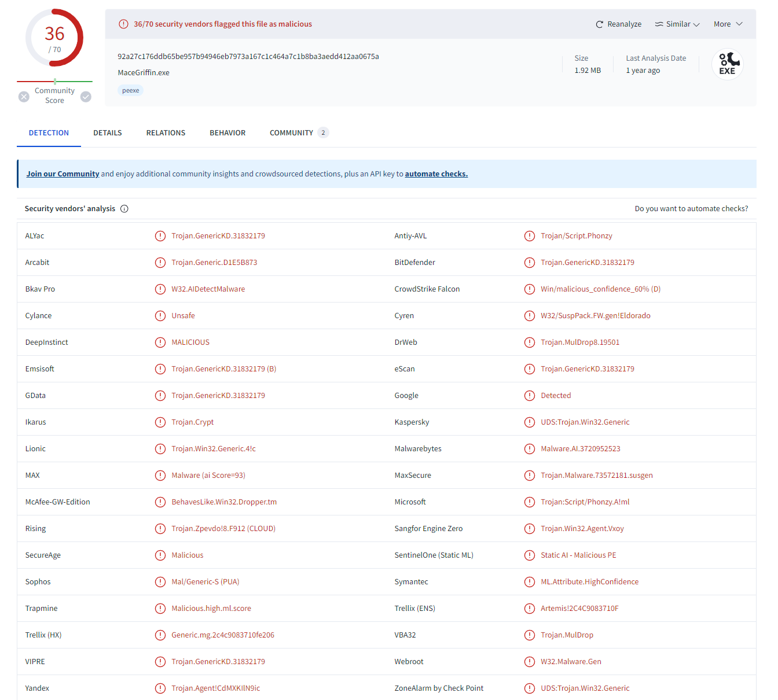Image resolution: width=778 pixels, height=700 pixels.
Task: Click the GData vendor name
Action: click(x=35, y=396)
